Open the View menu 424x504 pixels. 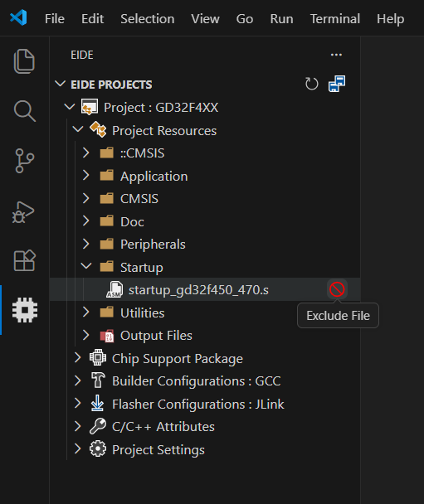pyautogui.click(x=205, y=18)
